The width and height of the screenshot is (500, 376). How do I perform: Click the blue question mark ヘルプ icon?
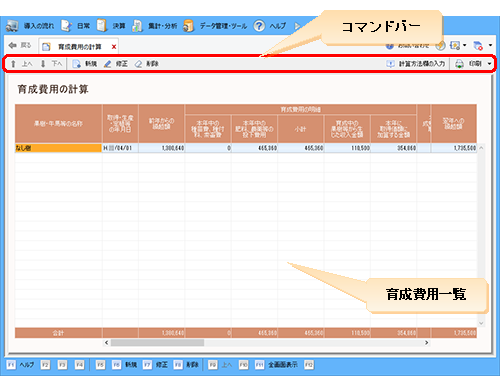pos(259,26)
